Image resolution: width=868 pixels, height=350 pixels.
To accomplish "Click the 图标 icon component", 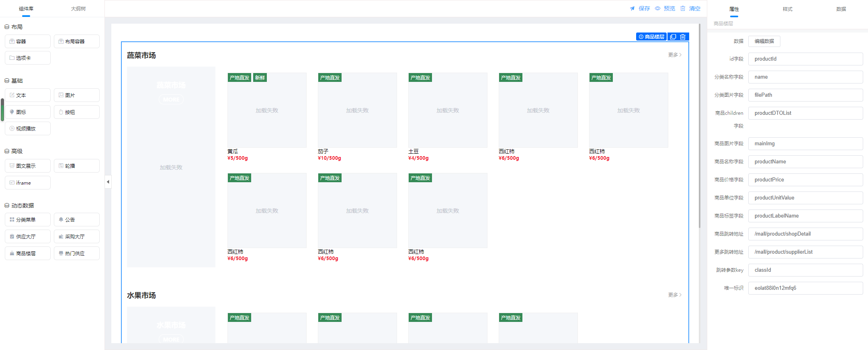I will click(12, 112).
